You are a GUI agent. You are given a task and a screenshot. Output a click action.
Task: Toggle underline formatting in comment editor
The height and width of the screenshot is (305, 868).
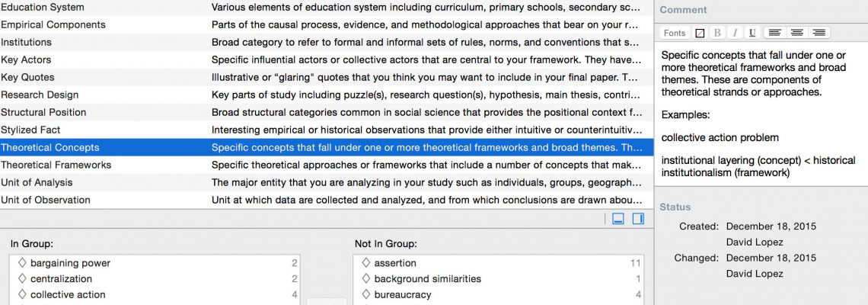click(752, 33)
